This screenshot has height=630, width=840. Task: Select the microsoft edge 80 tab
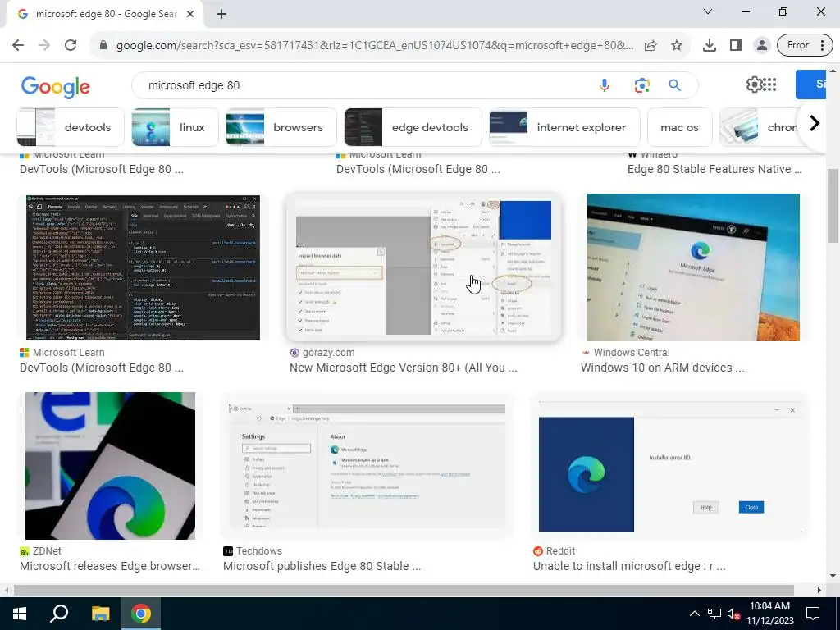(105, 15)
